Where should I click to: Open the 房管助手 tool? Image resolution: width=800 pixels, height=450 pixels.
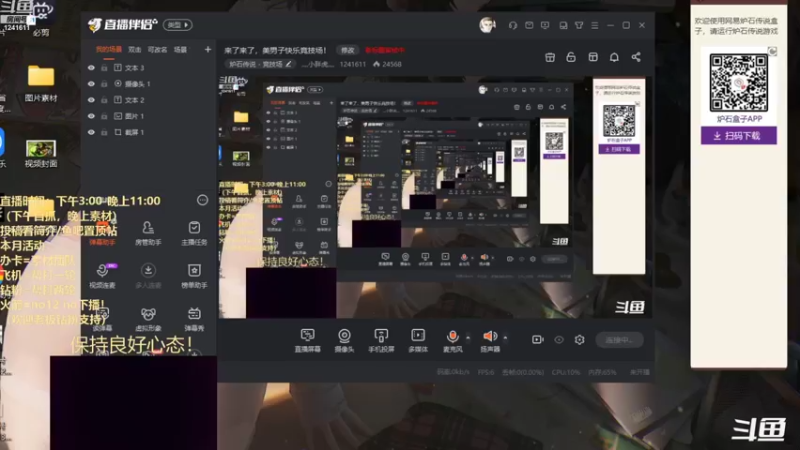click(x=148, y=233)
